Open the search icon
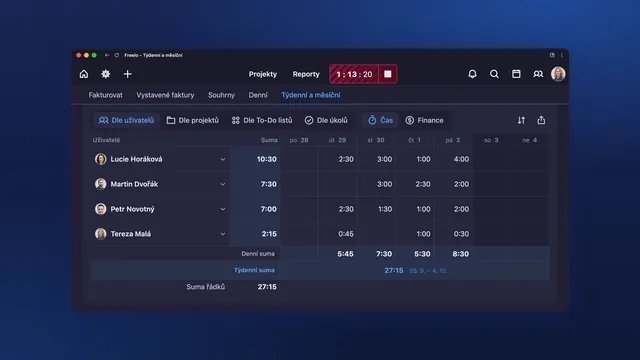 pyautogui.click(x=494, y=74)
